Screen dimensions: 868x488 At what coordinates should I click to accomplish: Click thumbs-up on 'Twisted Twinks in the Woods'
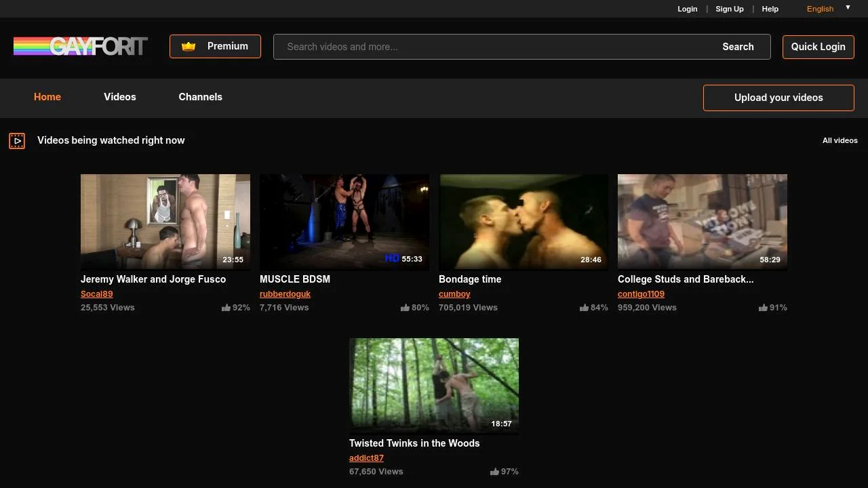click(494, 471)
